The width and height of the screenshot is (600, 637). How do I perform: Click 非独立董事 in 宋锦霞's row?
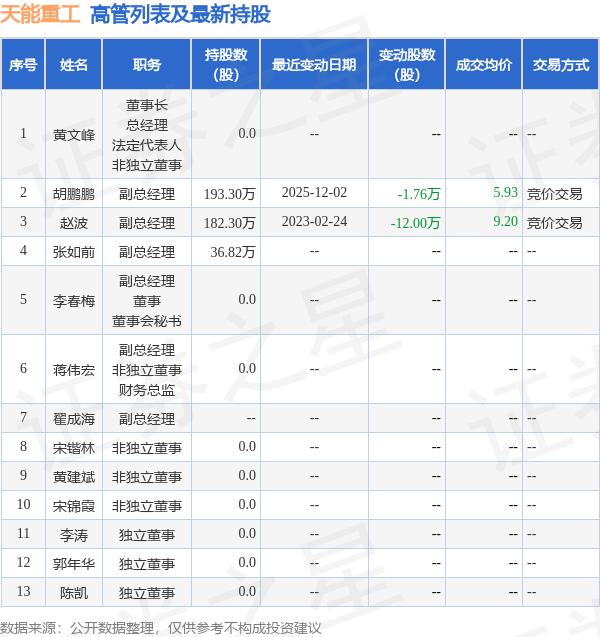click(147, 506)
